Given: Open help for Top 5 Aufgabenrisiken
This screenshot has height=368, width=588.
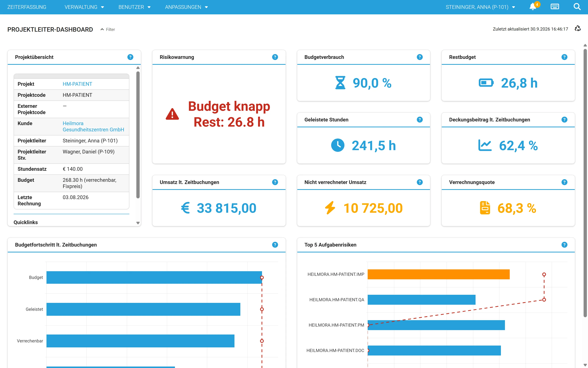Looking at the screenshot, I should pos(564,245).
